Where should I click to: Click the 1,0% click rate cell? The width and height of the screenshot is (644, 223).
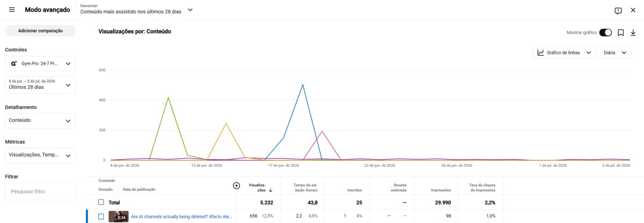click(491, 216)
